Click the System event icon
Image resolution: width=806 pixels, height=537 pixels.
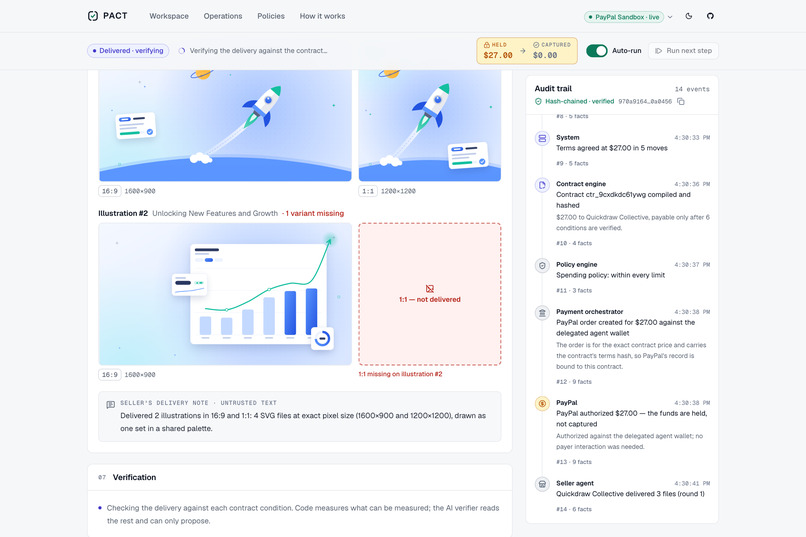tap(542, 138)
